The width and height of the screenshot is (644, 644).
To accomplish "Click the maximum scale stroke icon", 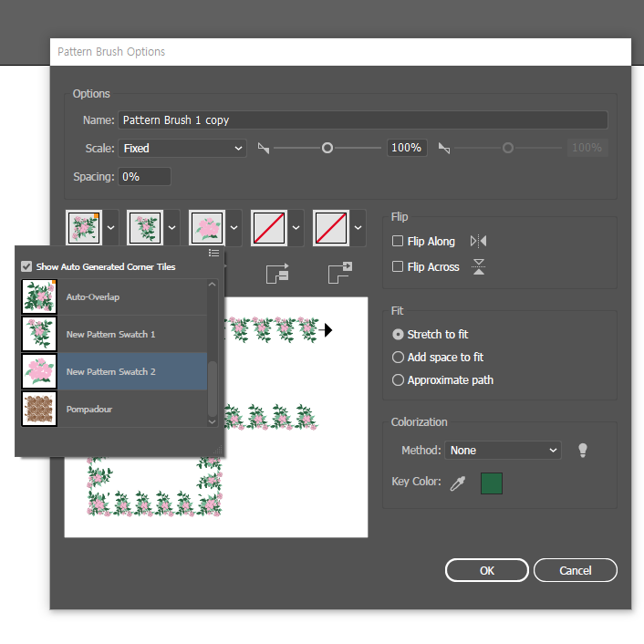I will click(444, 148).
